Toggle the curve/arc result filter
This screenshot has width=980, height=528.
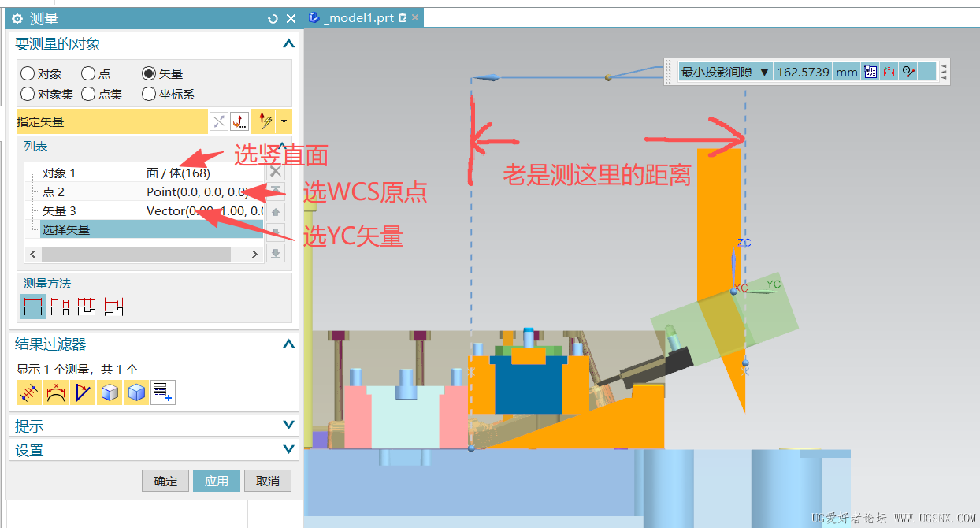pos(56,392)
